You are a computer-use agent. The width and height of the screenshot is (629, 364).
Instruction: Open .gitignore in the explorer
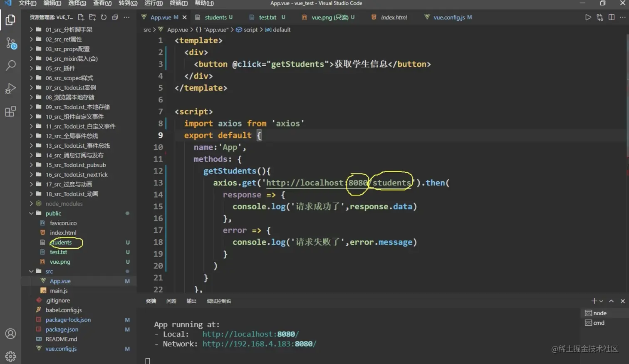[79, 300]
